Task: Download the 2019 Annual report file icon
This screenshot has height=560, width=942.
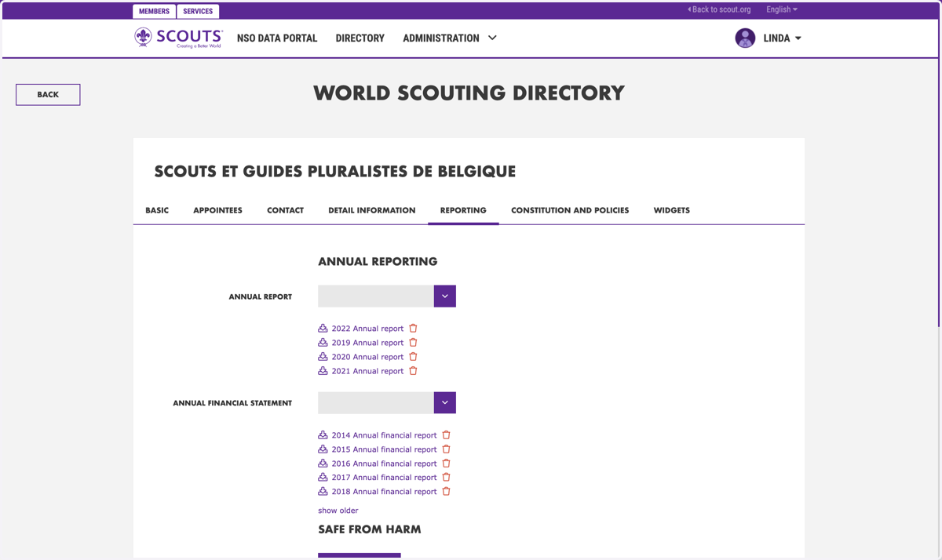Action: 323,343
